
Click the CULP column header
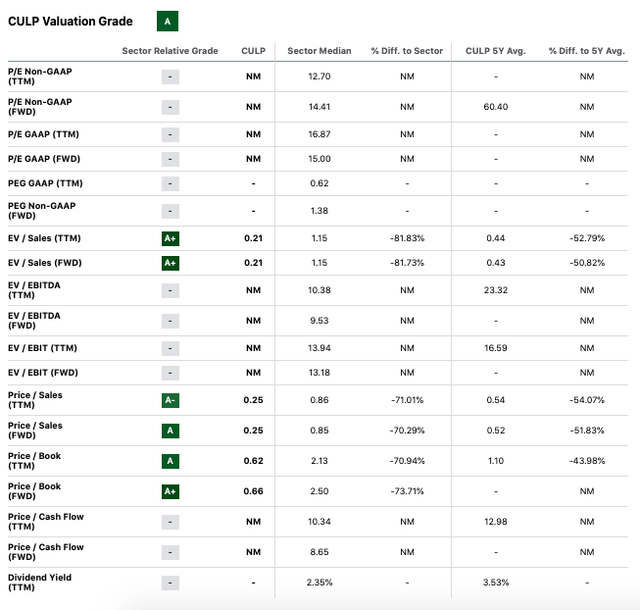click(253, 51)
